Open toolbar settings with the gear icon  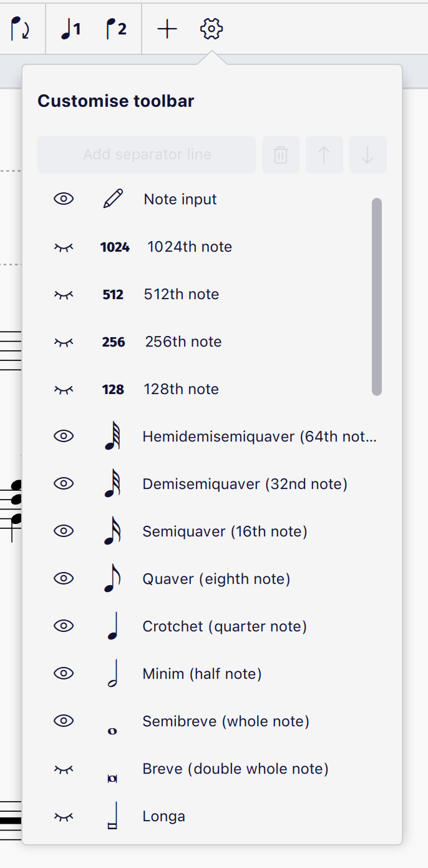coord(211,29)
